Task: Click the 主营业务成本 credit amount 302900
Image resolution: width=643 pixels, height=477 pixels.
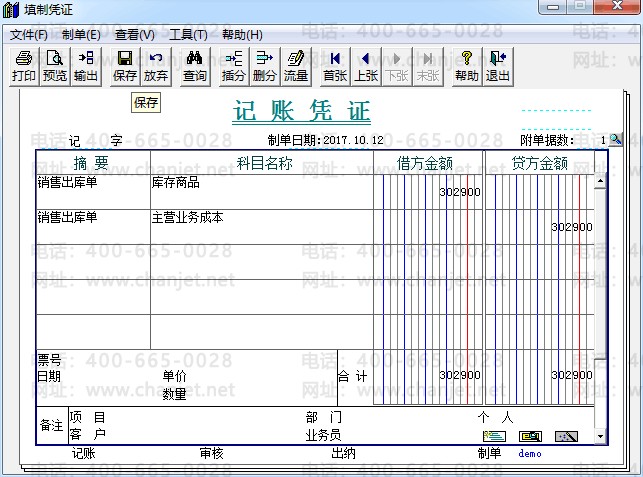Action: [x=571, y=227]
